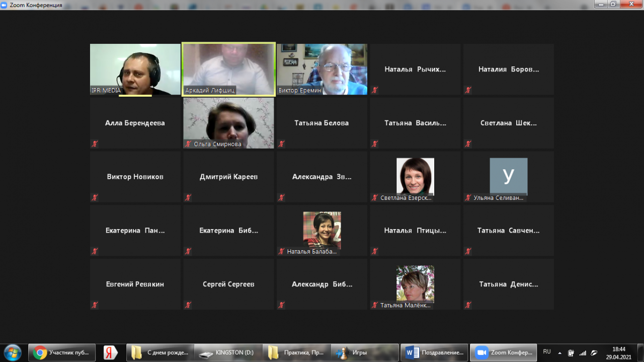Viewport: 644px width, 362px height.
Task: Click muted mic icon on Алла Берендеева tile
Action: 95,143
